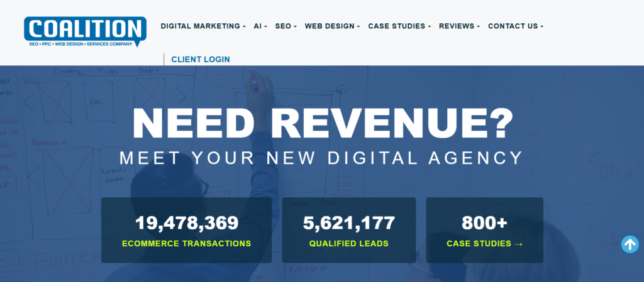Screen dimensions: 644x282
Task: Click the Coalition logo
Action: 84,29
